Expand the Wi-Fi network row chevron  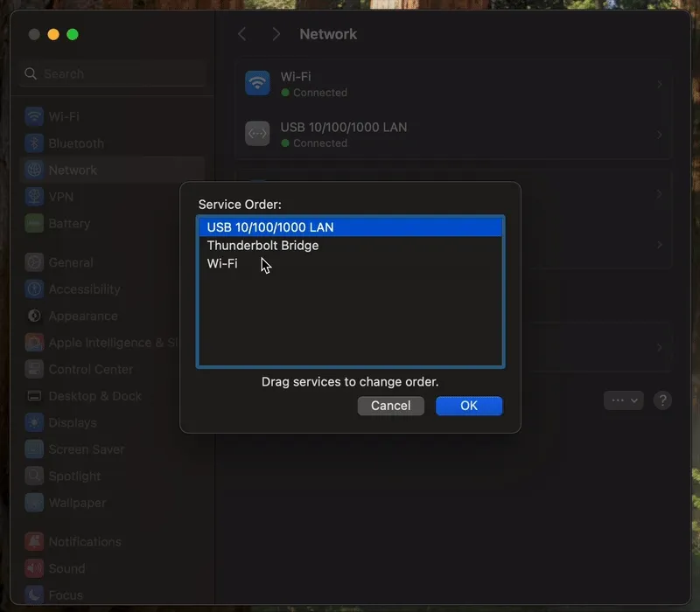661,84
